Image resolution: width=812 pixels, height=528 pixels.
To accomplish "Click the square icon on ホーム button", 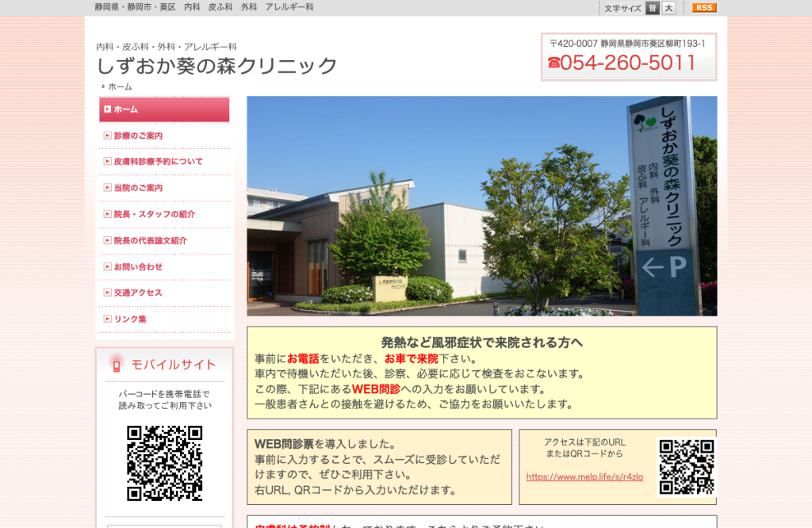I will point(107,109).
